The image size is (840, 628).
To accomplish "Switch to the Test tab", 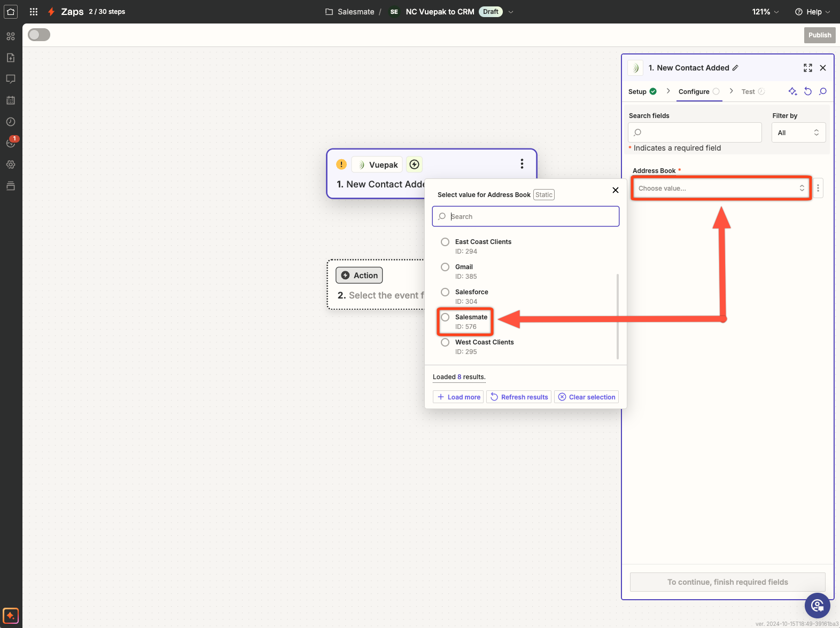I will [753, 91].
